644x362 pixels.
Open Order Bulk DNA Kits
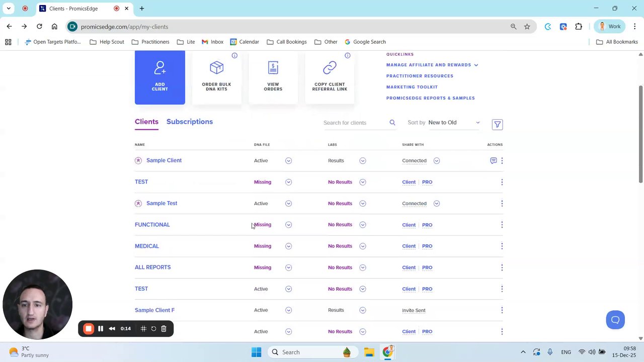[216, 78]
